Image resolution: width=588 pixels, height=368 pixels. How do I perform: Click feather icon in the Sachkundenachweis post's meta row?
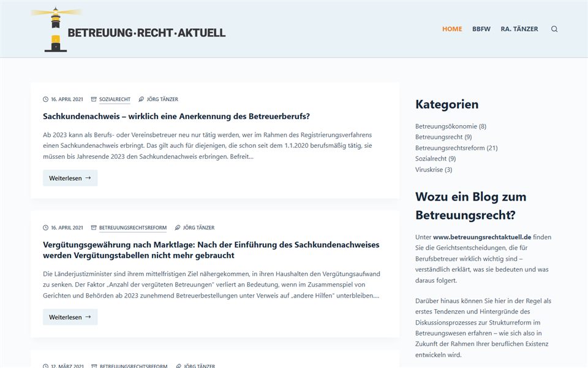pos(141,99)
